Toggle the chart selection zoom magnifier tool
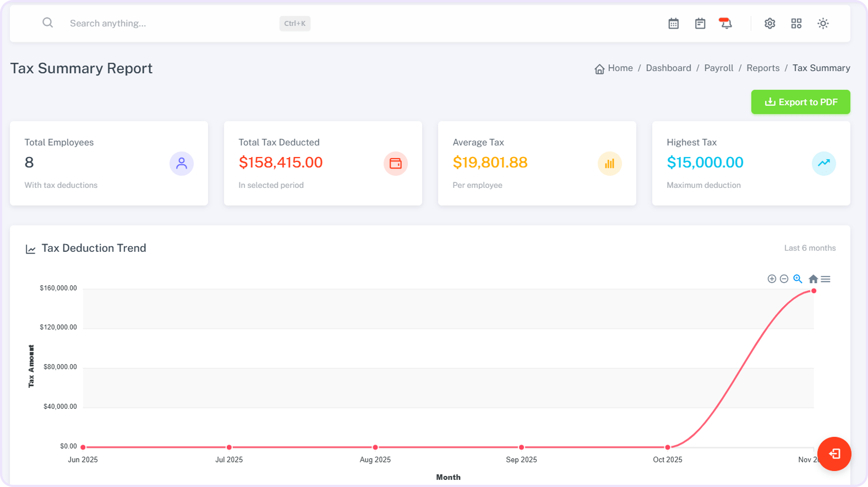 point(798,279)
